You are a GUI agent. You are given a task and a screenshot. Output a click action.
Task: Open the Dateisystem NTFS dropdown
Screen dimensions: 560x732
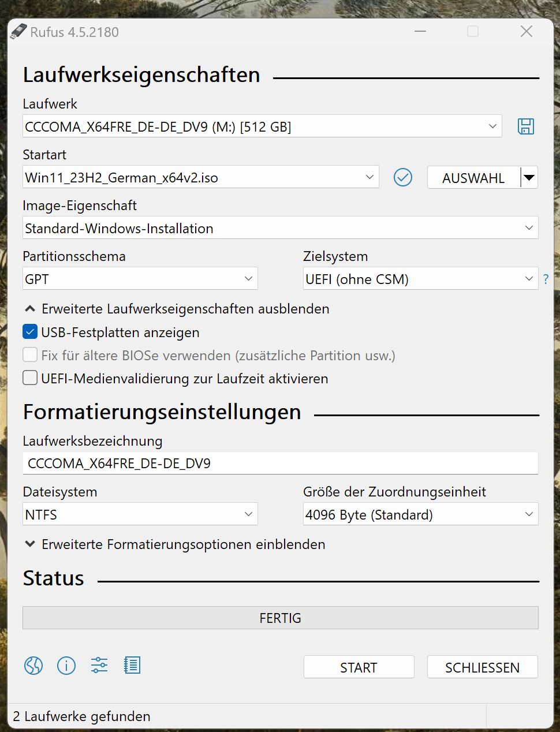point(140,514)
